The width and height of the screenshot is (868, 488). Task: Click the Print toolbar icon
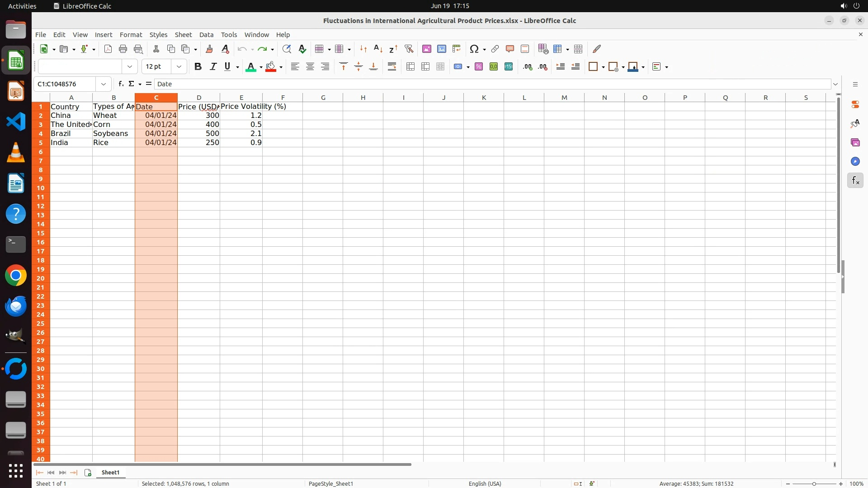coord(123,49)
